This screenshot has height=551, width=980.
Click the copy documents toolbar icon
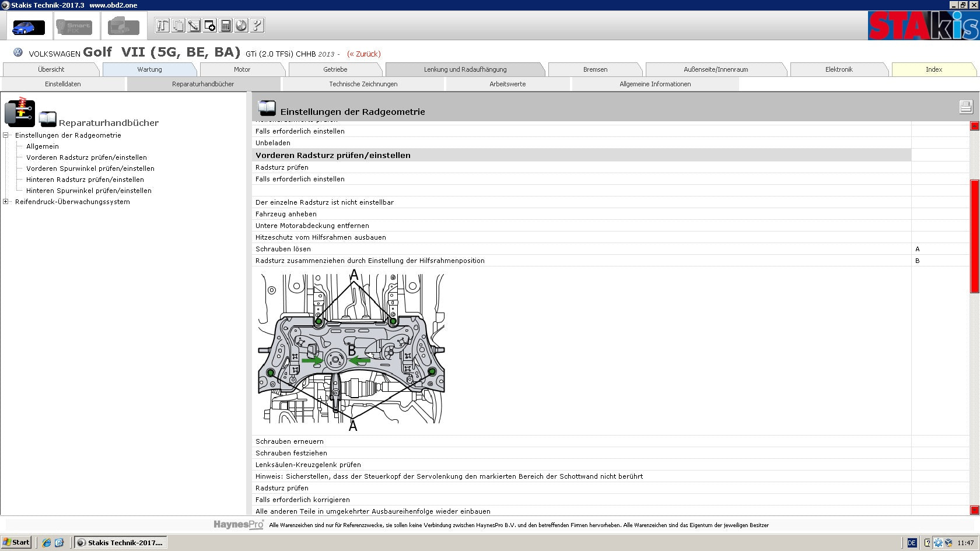point(178,25)
